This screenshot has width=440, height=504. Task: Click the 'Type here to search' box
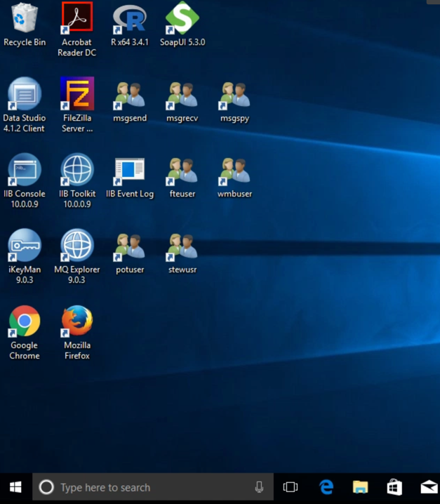[x=153, y=488]
